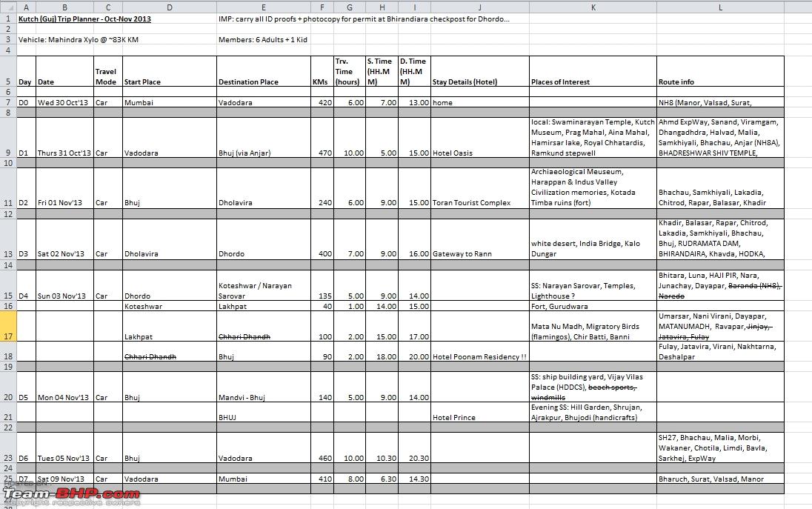Click destination cell 'Dhordo' in row 13
Screen dimensions: 812x509
264,239
